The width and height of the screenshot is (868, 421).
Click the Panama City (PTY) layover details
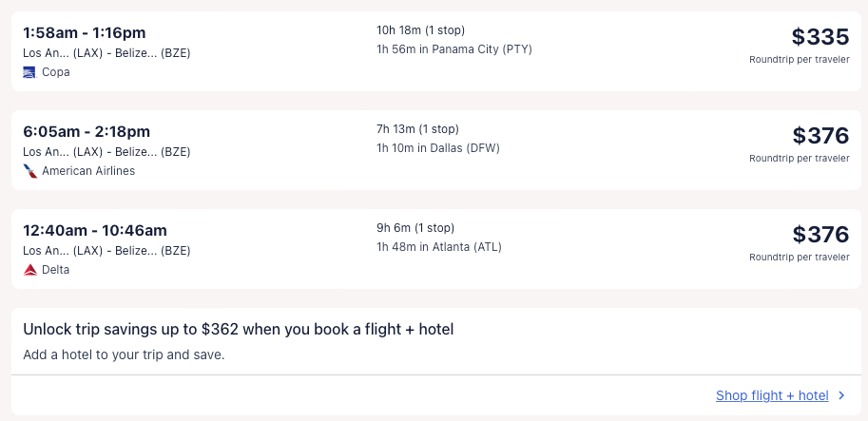[454, 49]
